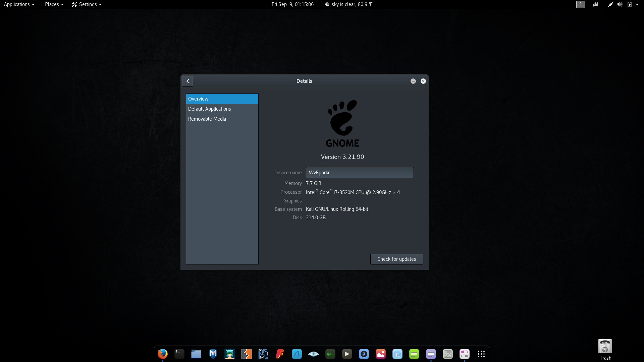Launch Metasploit from the dock
This screenshot has height=362, width=644.
(x=213, y=354)
